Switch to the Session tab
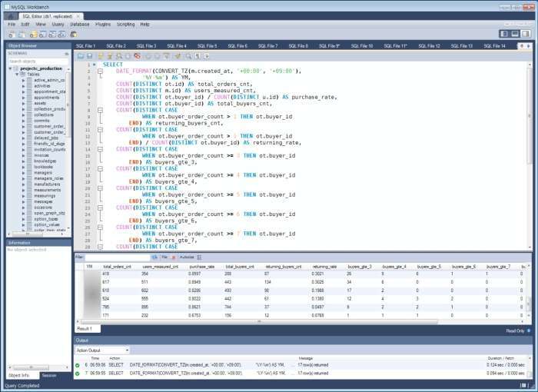 [48, 375]
